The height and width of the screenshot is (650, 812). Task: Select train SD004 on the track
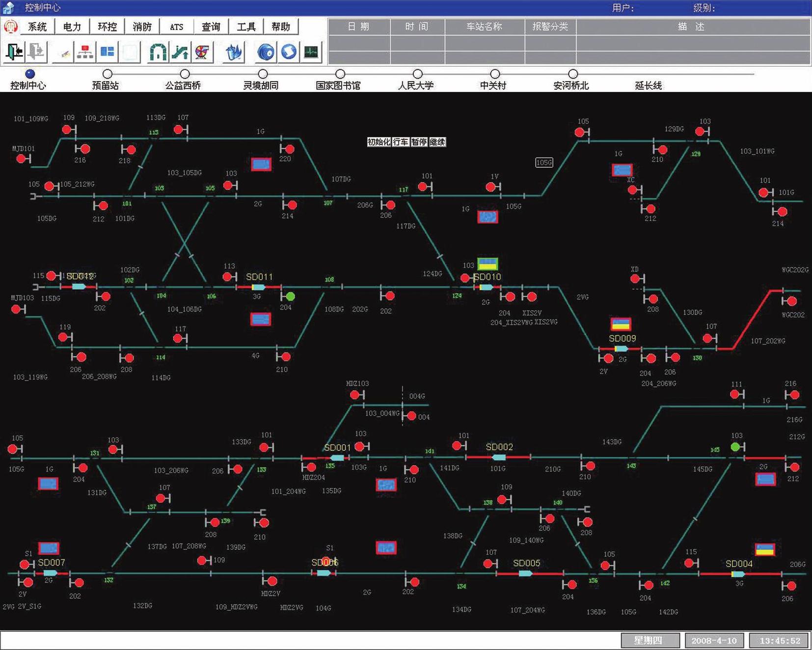coord(738,574)
